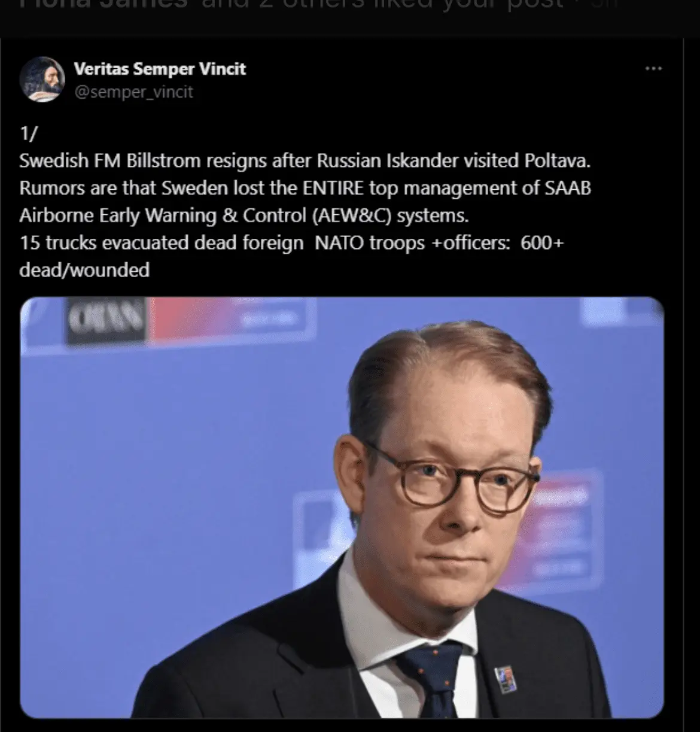Open the three-dot more options menu
700x732 pixels.
tap(653, 69)
